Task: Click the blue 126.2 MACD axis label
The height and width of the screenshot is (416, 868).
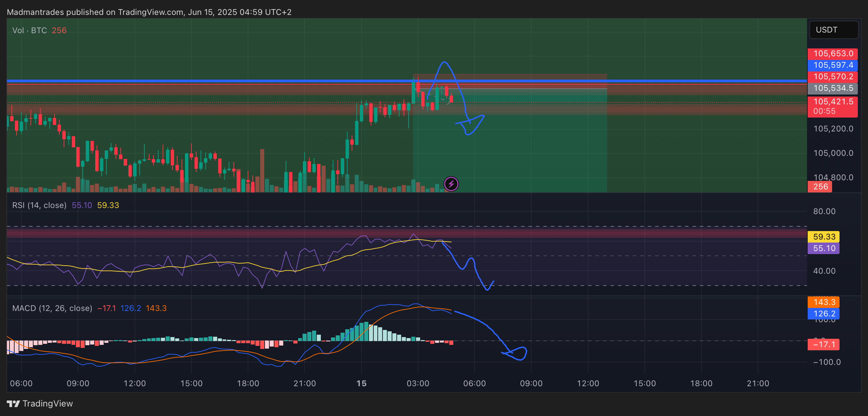Action: tap(824, 314)
